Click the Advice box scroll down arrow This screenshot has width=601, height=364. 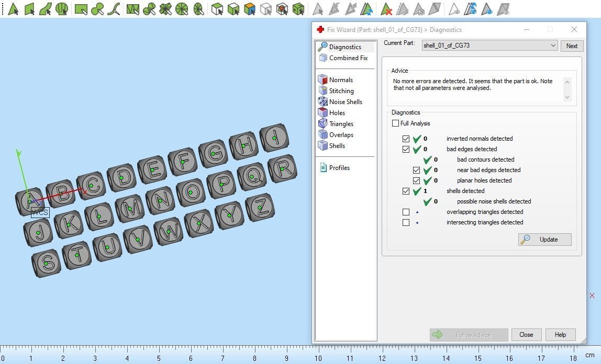pyautogui.click(x=567, y=97)
